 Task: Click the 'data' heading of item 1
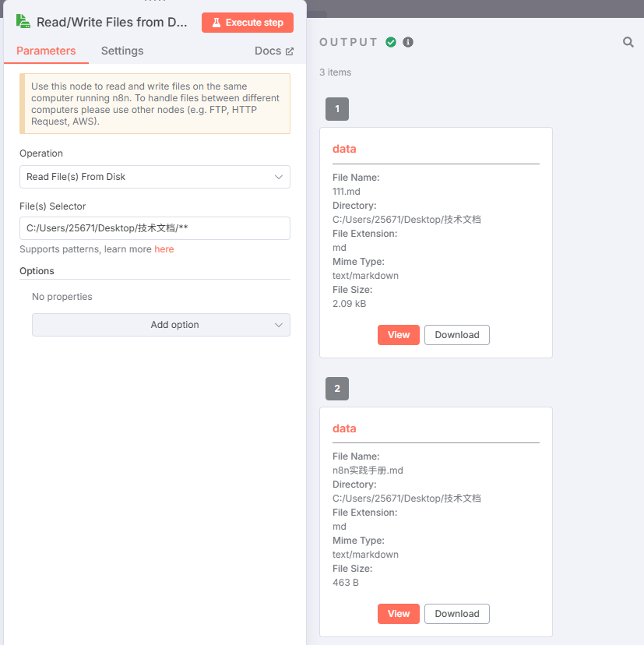click(x=344, y=149)
